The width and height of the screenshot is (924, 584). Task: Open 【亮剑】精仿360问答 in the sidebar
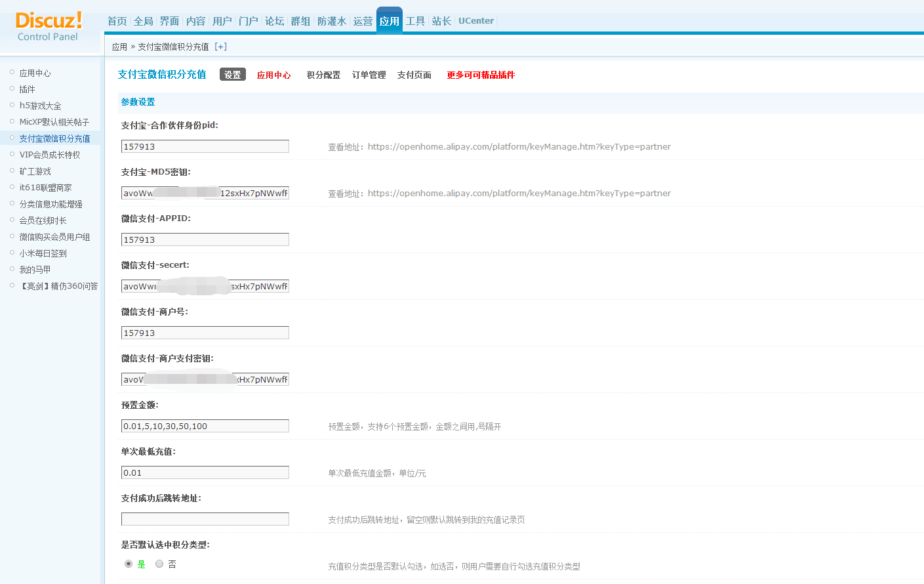point(58,286)
